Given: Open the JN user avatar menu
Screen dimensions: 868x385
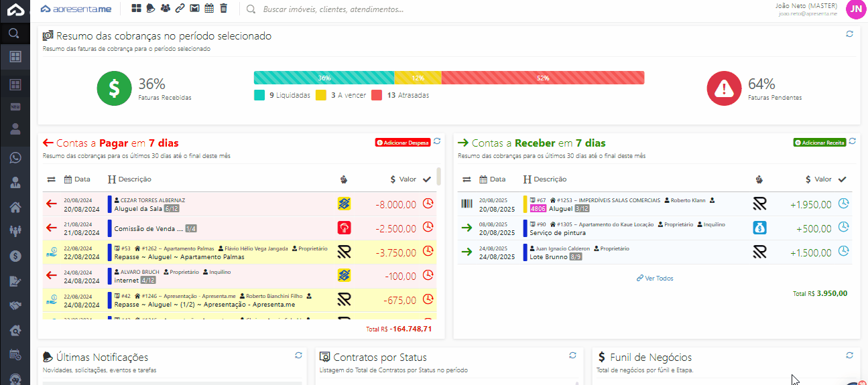Looking at the screenshot, I should click(855, 9).
